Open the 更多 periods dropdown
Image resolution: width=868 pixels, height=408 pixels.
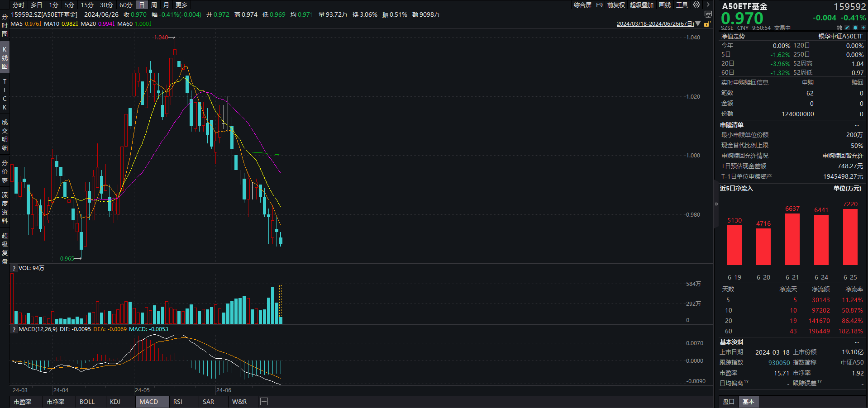pyautogui.click(x=181, y=5)
